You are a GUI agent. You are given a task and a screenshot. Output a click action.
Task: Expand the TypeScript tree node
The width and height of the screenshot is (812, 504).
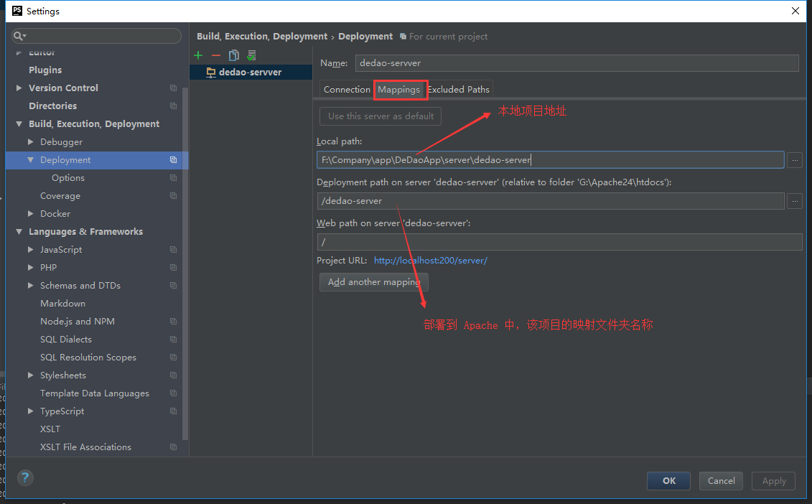click(x=31, y=411)
